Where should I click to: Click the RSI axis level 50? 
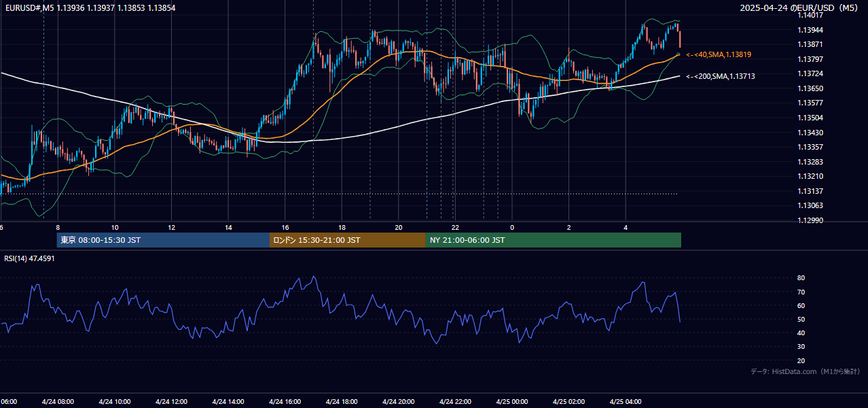pyautogui.click(x=801, y=320)
